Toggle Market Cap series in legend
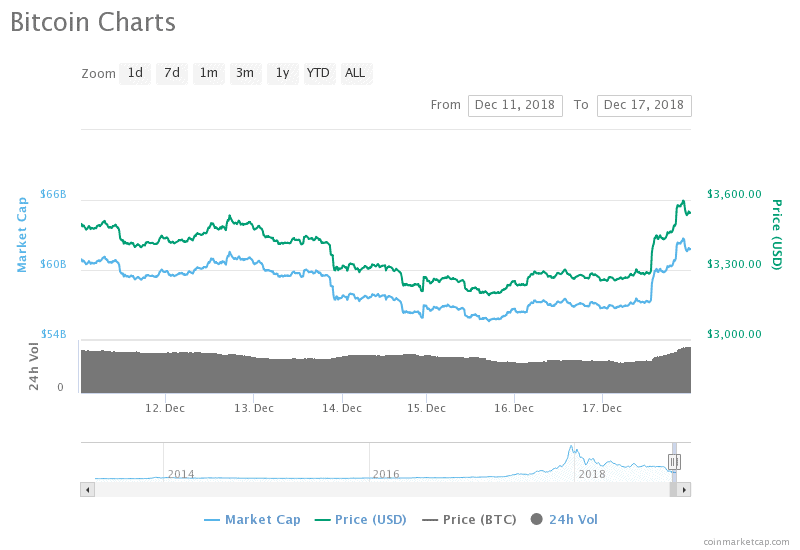Screen dimensions: 800x550 click(x=253, y=520)
